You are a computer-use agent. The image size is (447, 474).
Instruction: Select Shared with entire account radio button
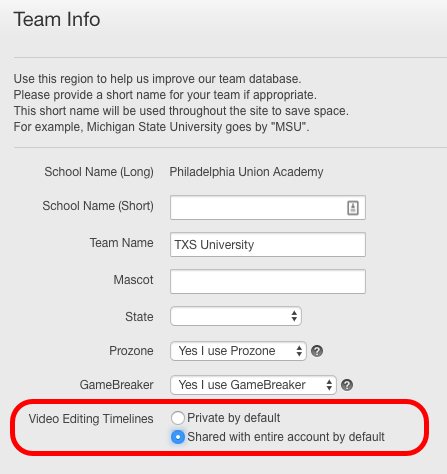point(178,437)
